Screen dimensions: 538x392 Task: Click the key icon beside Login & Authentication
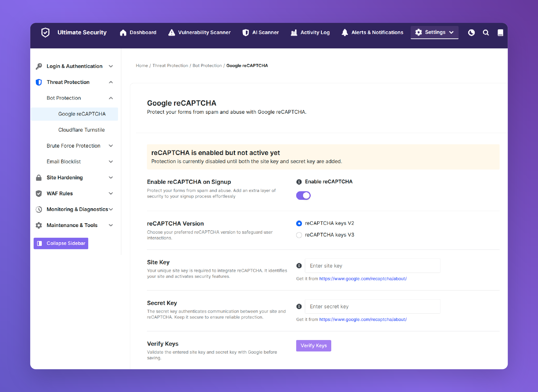(x=39, y=66)
